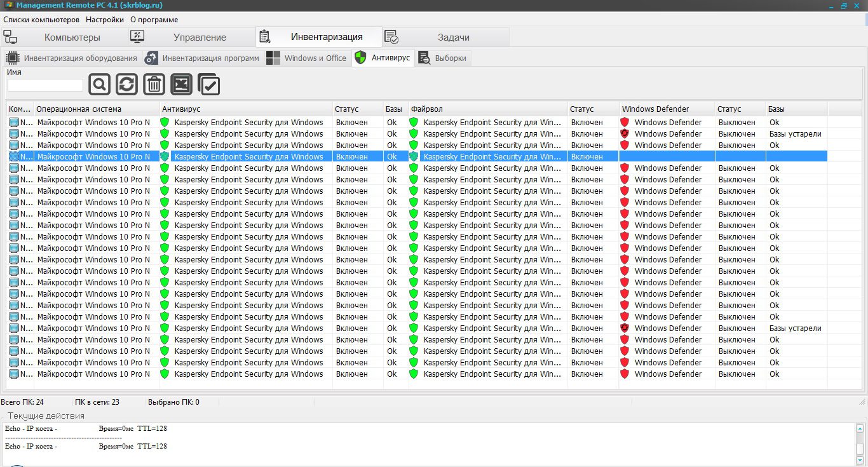Click firewall shield icon in highlighted row
Viewport: 868px width, 467px height.
click(x=414, y=156)
